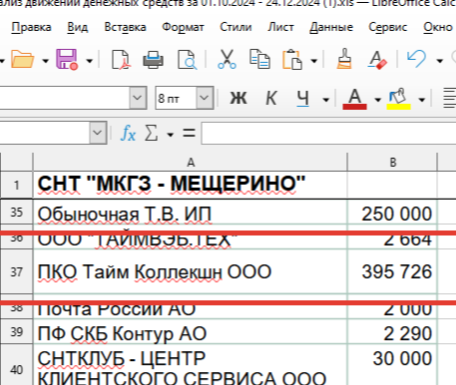Select cell ПКО Тайм Коллекшн ООО
Viewport: 456px width, 385px height.
click(x=190, y=272)
